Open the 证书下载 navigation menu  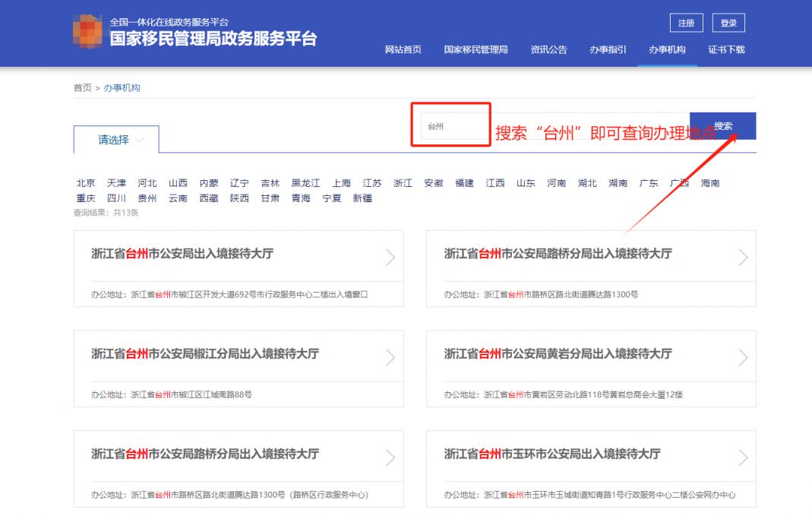point(725,49)
